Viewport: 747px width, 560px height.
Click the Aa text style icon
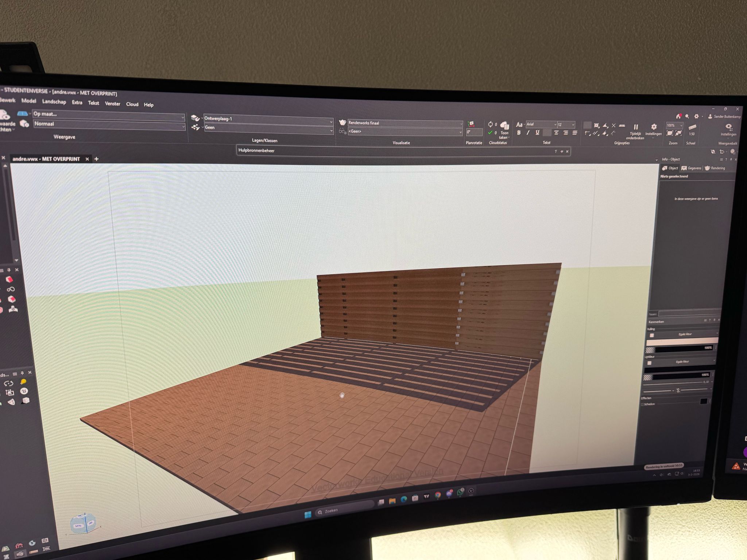pos(519,125)
